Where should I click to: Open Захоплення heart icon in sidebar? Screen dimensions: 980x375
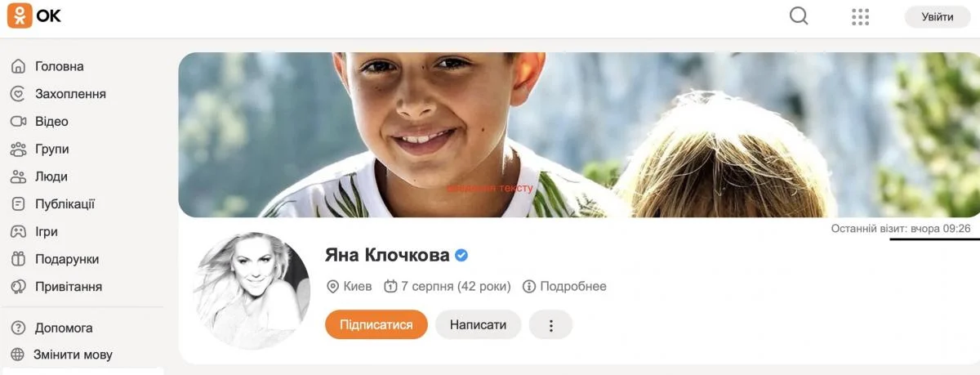pos(18,94)
